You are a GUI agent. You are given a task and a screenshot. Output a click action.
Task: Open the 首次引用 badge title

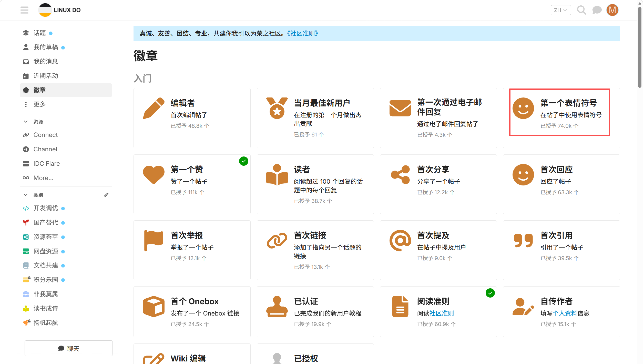[556, 235]
